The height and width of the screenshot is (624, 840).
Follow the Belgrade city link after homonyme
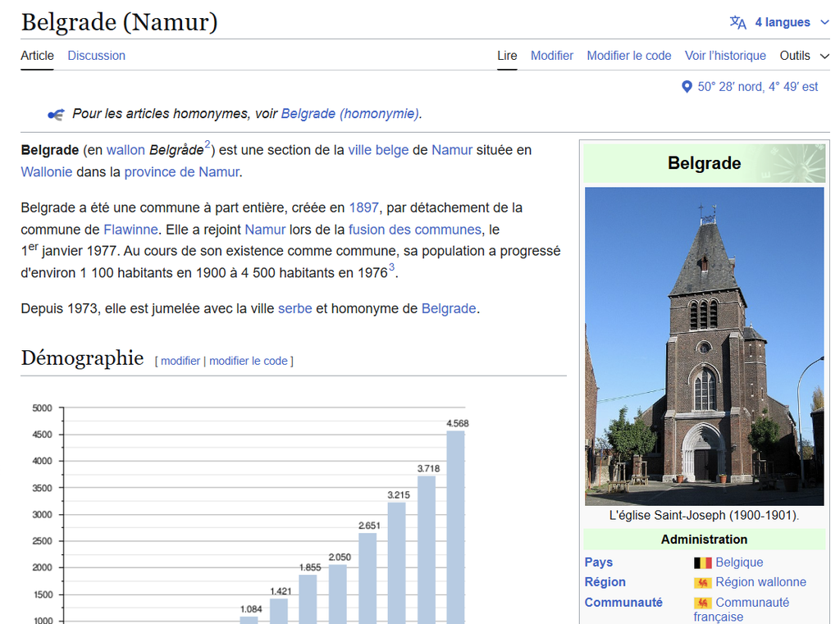click(449, 308)
